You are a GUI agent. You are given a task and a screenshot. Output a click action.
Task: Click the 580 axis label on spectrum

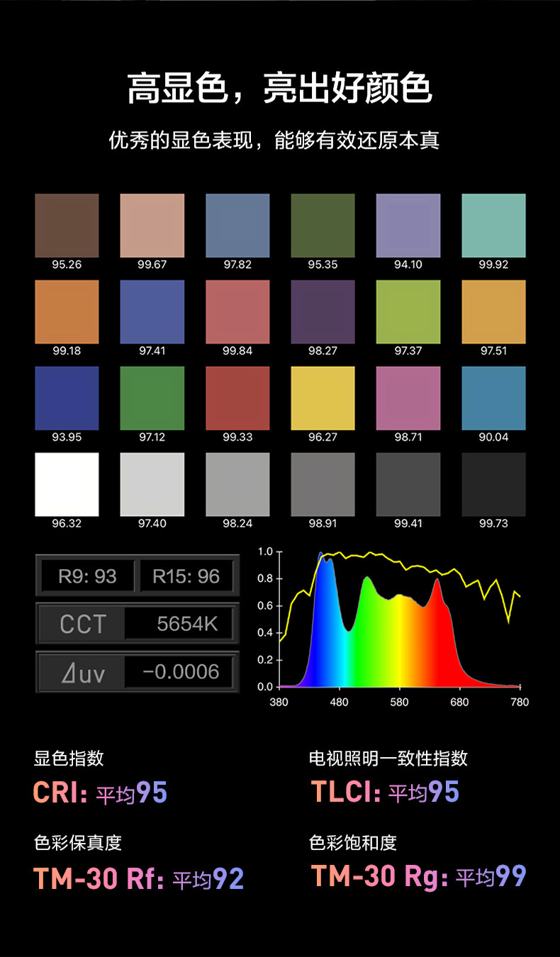coord(400,702)
